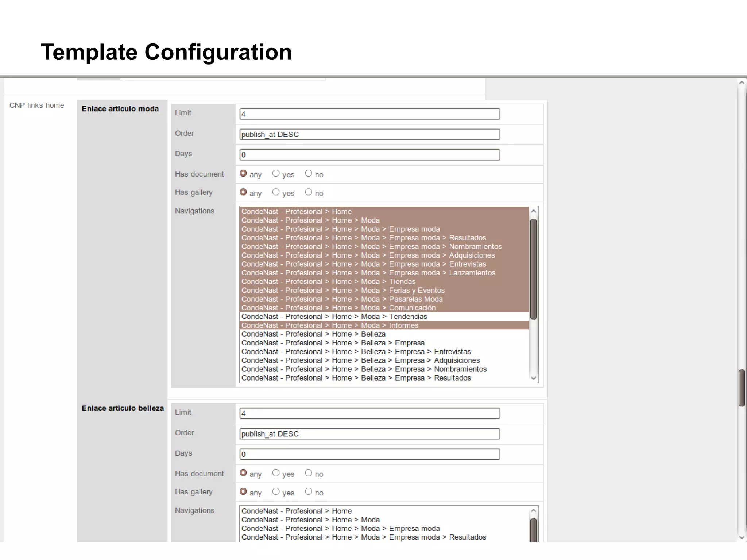Screen dimensions: 747x560
Task: Select 'Belleza > Empresa > Entrevistas' in moda Navigations
Action: point(384,352)
